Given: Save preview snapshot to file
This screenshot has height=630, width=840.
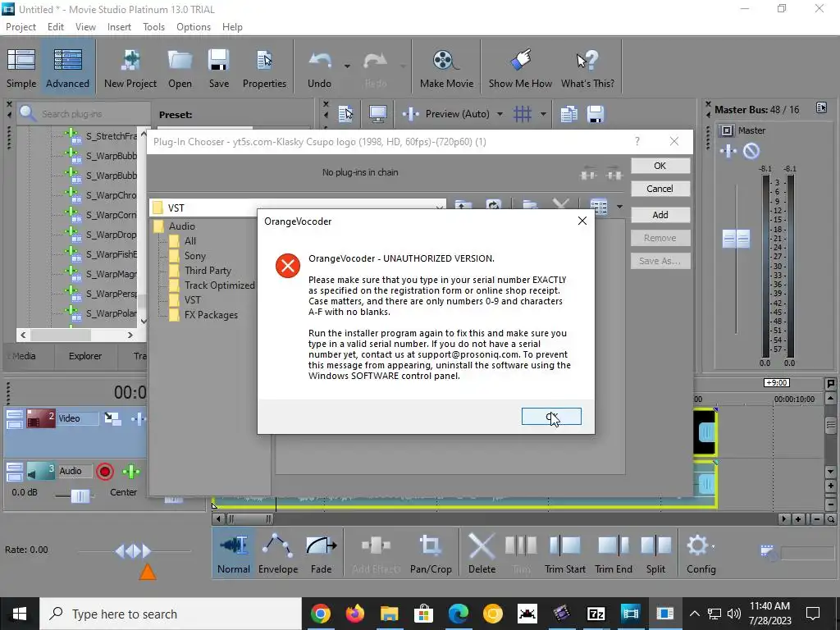Looking at the screenshot, I should click(596, 113).
